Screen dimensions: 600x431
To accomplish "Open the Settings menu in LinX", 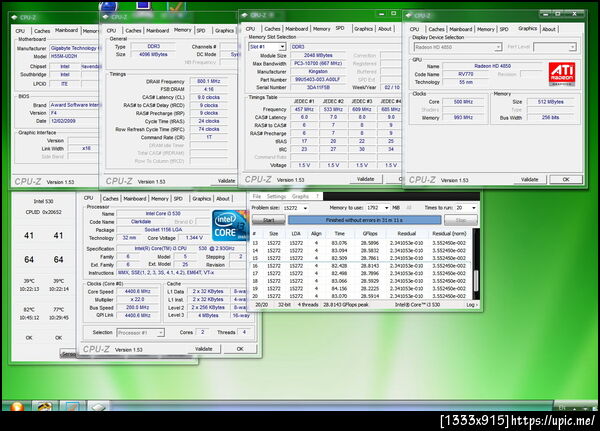I will pyautogui.click(x=276, y=196).
